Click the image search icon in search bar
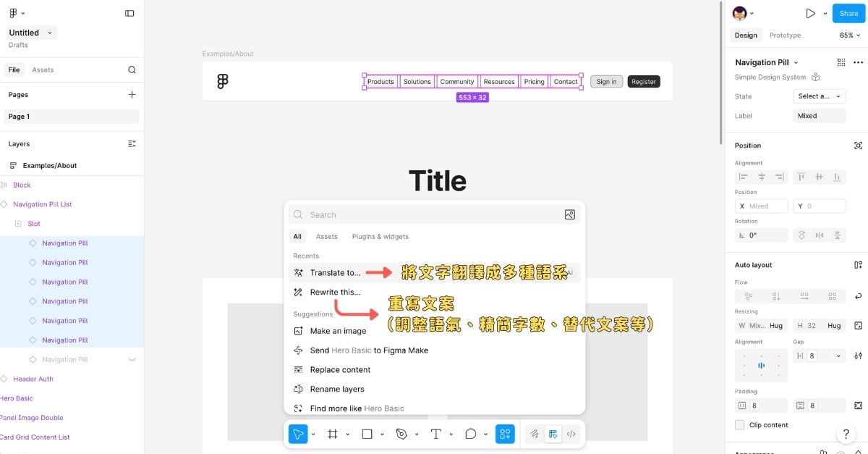Screen dimensions: 868x454 click(570, 214)
